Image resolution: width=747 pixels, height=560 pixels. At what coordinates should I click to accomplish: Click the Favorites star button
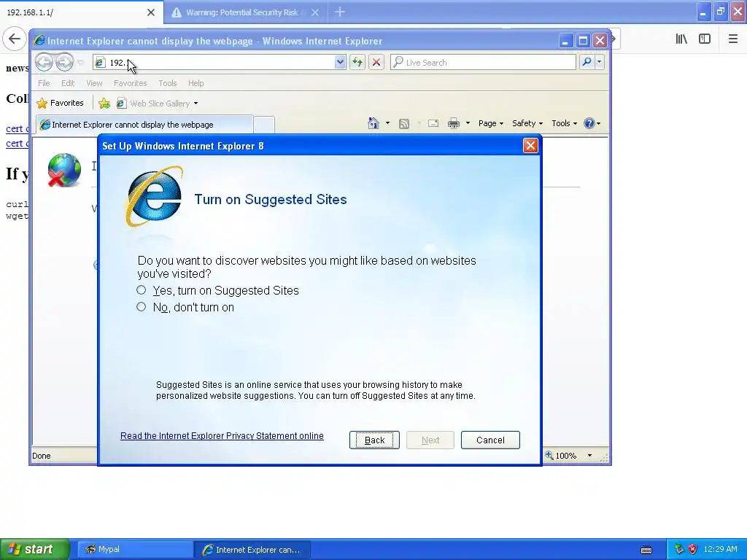tap(60, 103)
